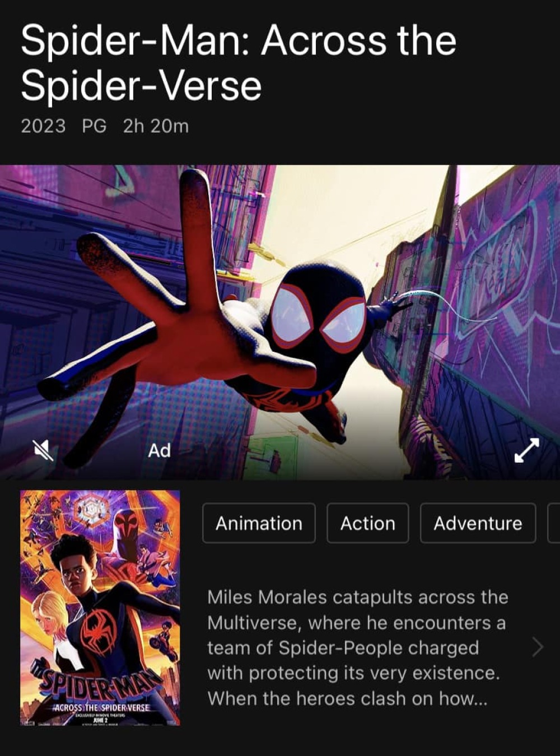Expand the trailer to fullscreen
The width and height of the screenshot is (560, 756).
pyautogui.click(x=527, y=450)
